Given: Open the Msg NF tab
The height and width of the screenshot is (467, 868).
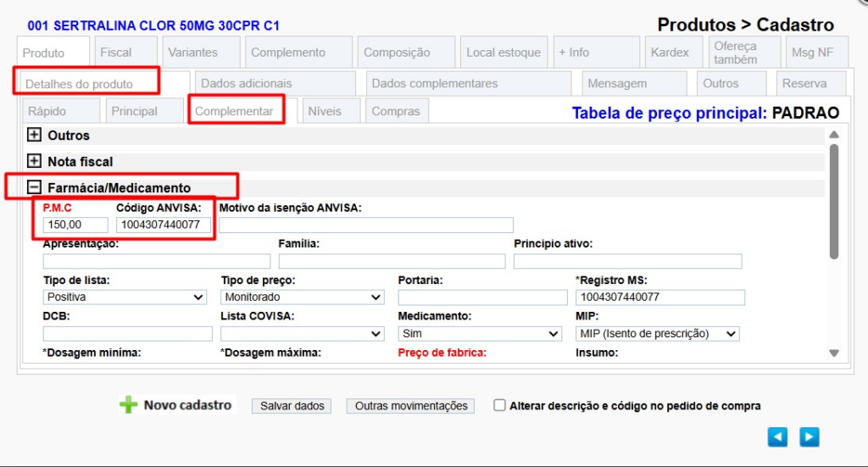Looking at the screenshot, I should click(x=816, y=52).
